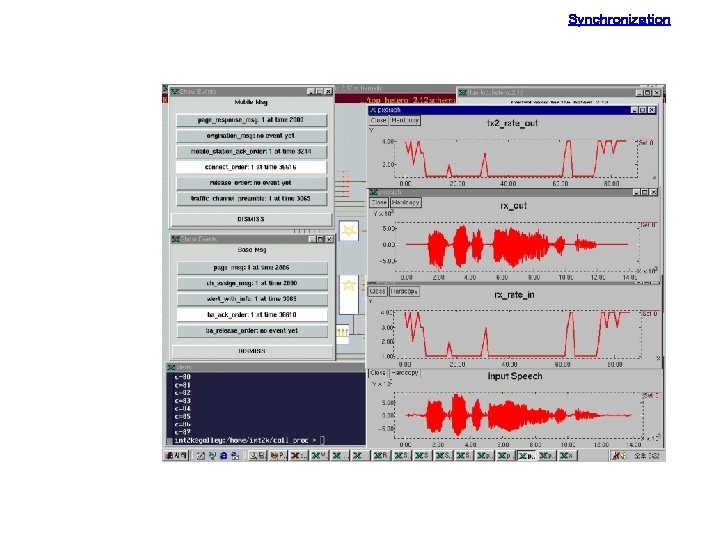Click the rx_out graph title
Image resolution: width=720 pixels, height=540 pixels.
pyautogui.click(x=513, y=206)
